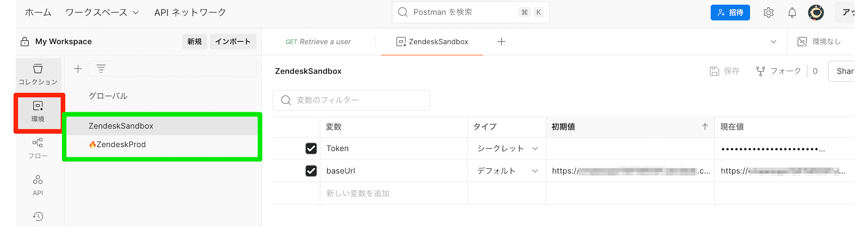Click the ZendeskSandbox environment title heading

point(308,71)
